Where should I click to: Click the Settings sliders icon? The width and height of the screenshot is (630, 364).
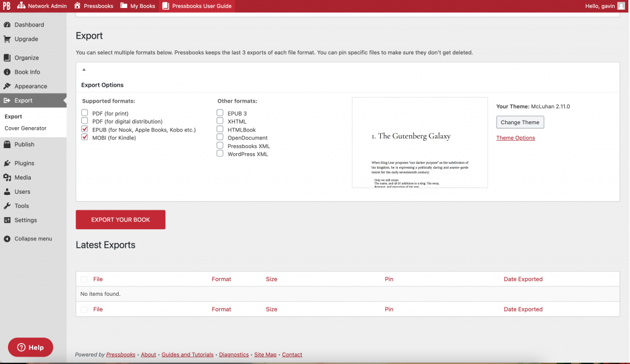tap(7, 220)
